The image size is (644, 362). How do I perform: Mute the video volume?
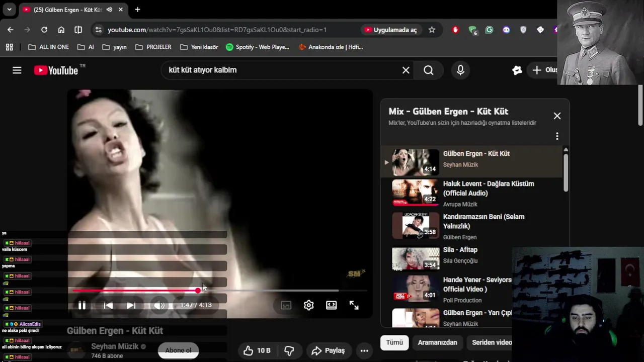click(x=159, y=305)
